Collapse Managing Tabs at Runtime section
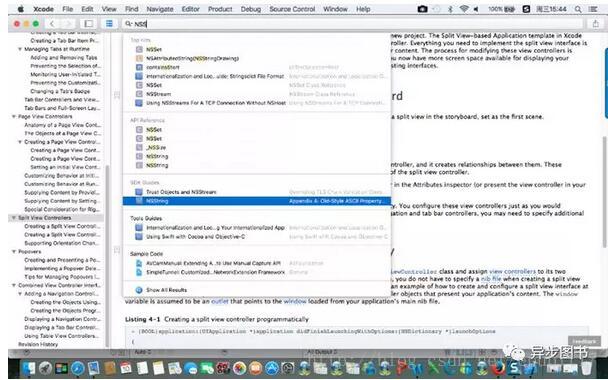Image resolution: width=608 pixels, height=380 pixels. point(20,49)
